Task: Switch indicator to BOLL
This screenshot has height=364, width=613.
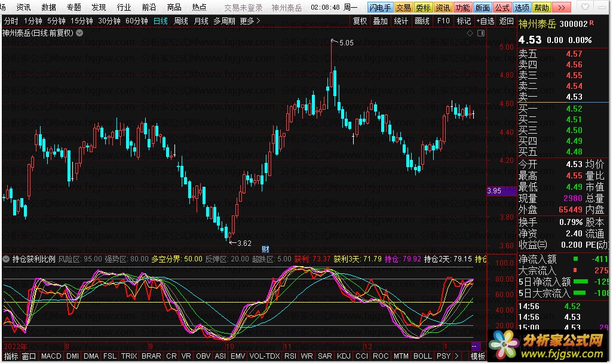Action: [x=422, y=356]
